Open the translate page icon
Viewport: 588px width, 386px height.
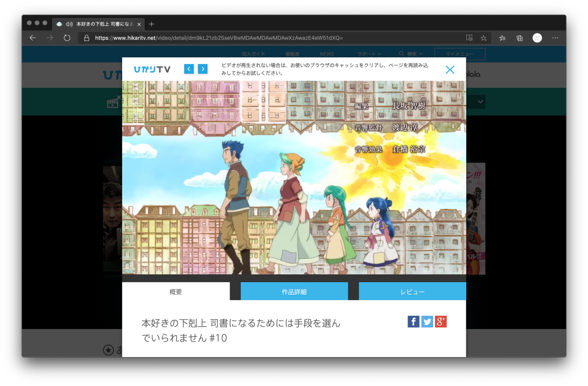coord(469,38)
